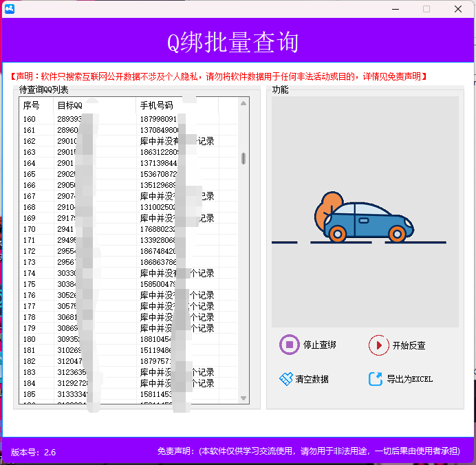The image size is (476, 465).
Task: Select row with sequence number 160
Action: click(129, 119)
